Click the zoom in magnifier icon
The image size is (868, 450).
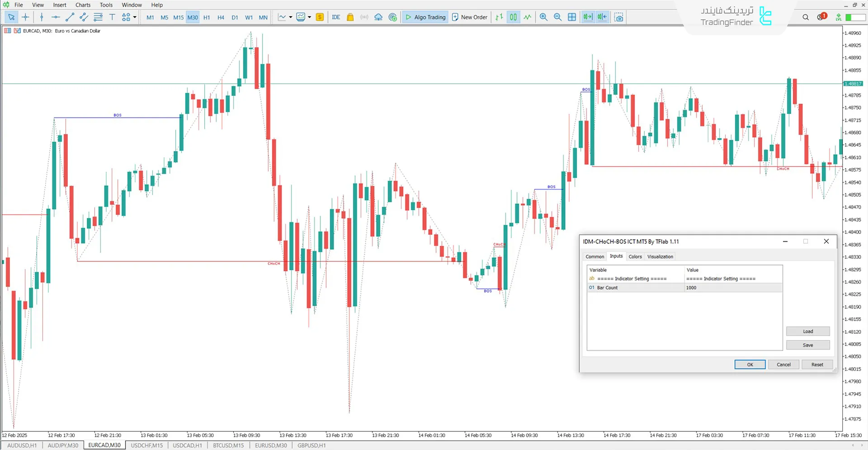tap(543, 17)
